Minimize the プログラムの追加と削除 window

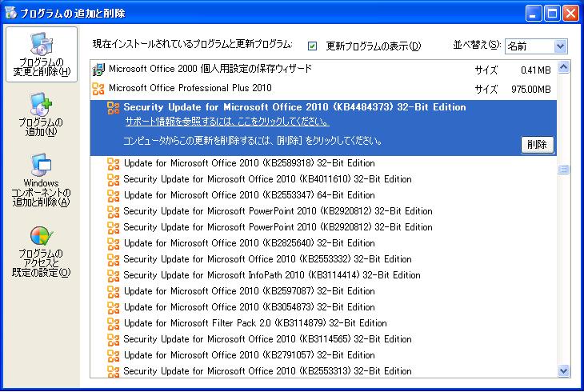tap(534, 14)
